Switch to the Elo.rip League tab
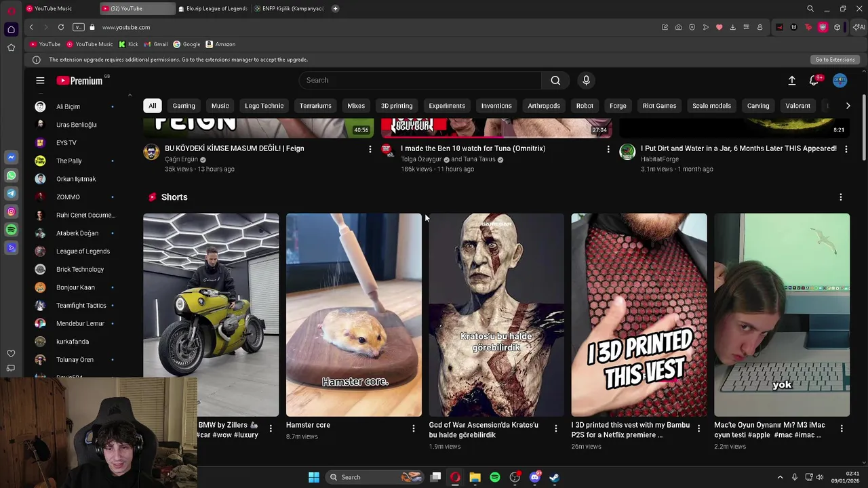868x488 pixels. [x=214, y=9]
